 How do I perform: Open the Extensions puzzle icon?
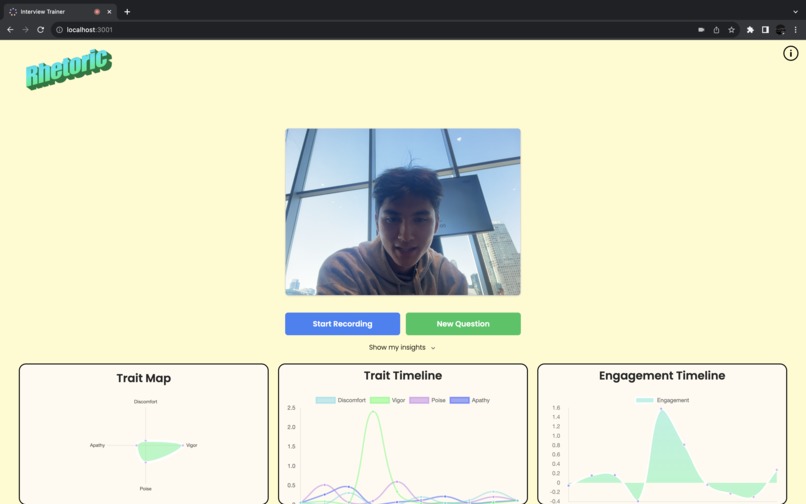click(750, 30)
